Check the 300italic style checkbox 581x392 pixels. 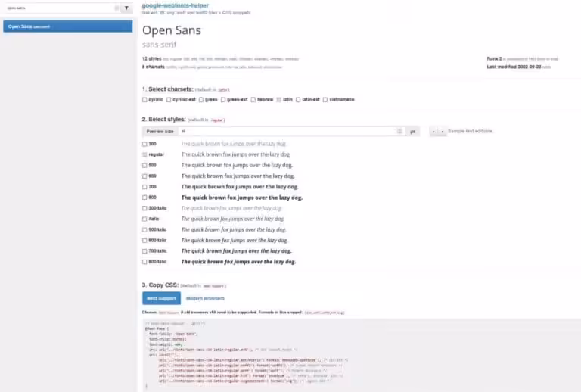144,208
